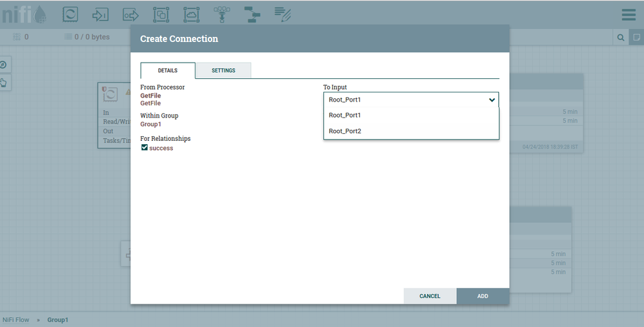Screen dimensions: 644x327
Task: Open the Navigate panel on left edge
Action: point(4,65)
